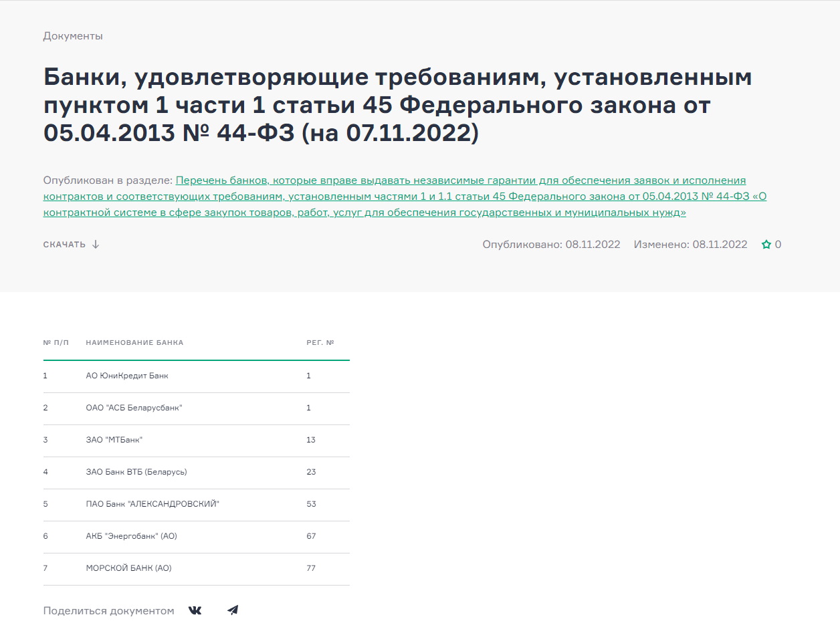Click the Поделиться документом label
This screenshot has height=627, width=840.
click(108, 610)
